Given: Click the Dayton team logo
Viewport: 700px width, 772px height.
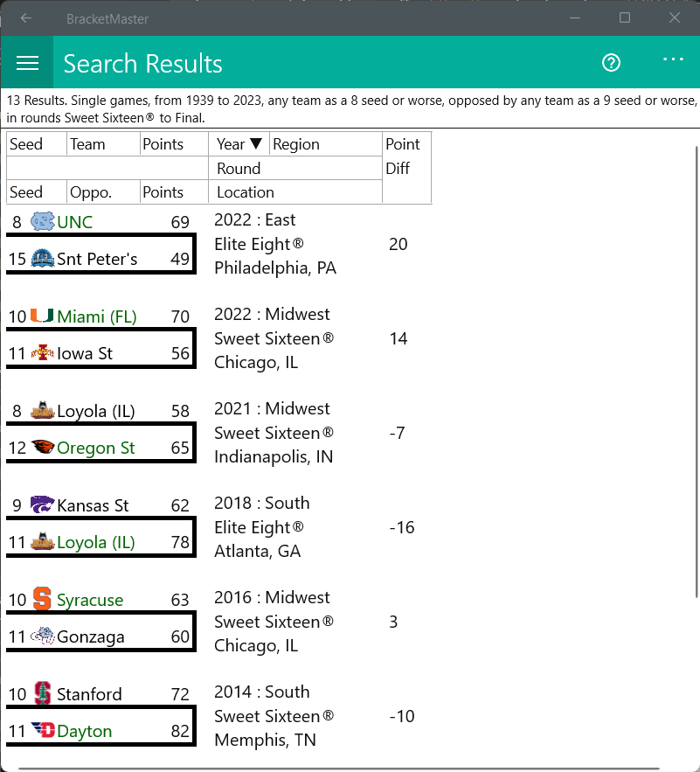Looking at the screenshot, I should [43, 730].
